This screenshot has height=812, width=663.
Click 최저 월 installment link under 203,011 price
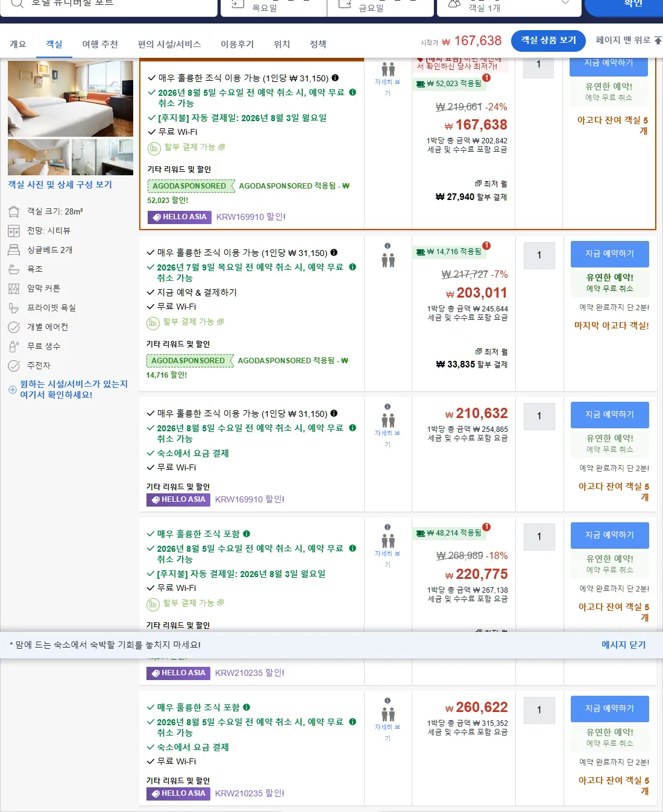[x=491, y=351]
